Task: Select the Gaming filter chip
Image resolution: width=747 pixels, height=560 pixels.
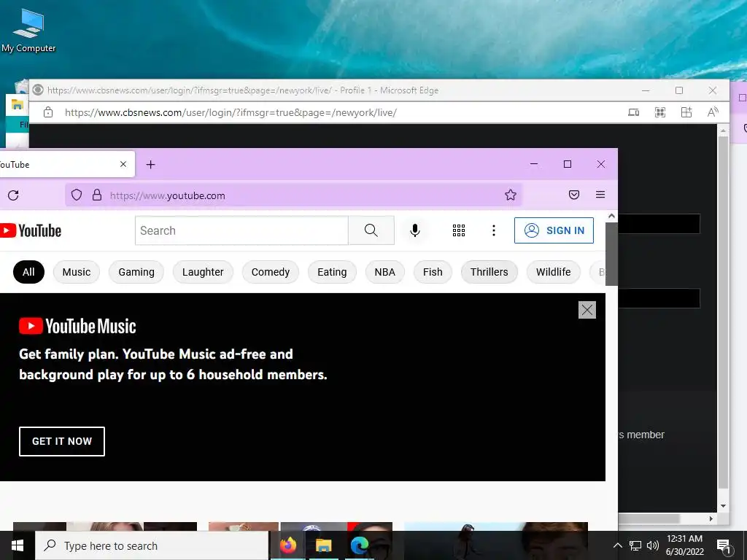Action: point(136,272)
